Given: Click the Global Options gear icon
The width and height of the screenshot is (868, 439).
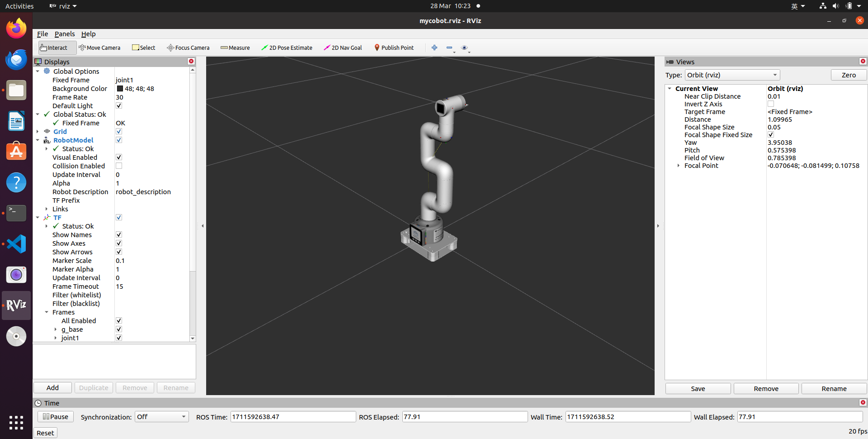Looking at the screenshot, I should coord(47,71).
